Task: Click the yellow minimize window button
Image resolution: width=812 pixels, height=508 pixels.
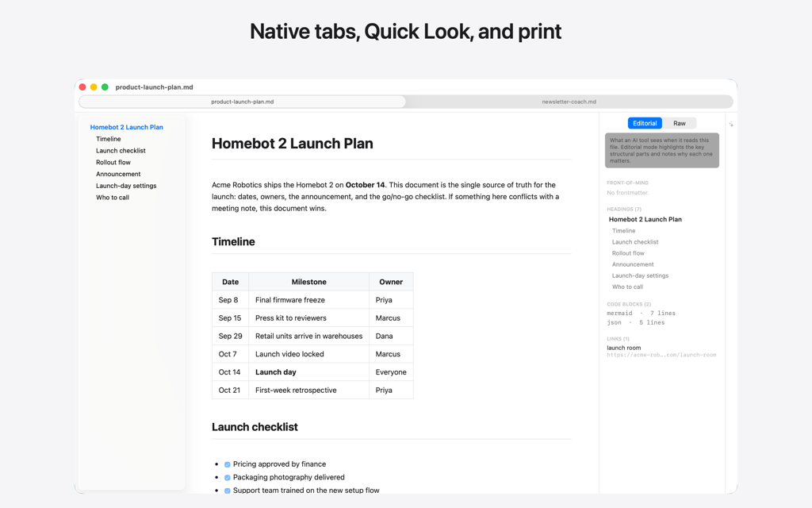Action: (x=94, y=87)
